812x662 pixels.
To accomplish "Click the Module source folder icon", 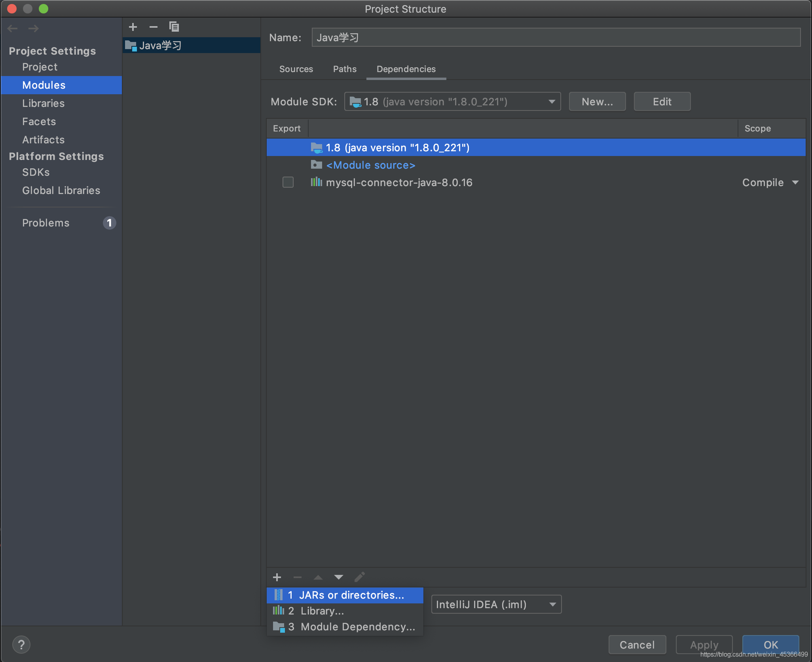I will (x=315, y=165).
